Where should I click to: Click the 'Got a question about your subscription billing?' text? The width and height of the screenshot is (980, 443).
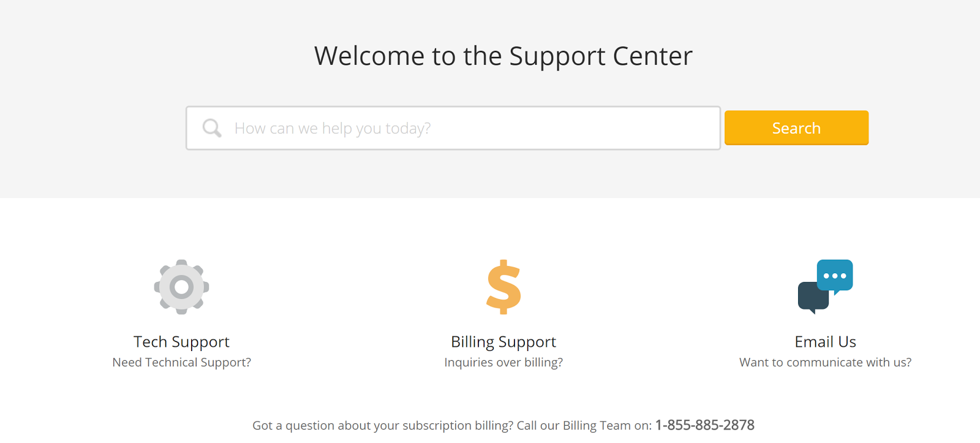[x=383, y=426]
